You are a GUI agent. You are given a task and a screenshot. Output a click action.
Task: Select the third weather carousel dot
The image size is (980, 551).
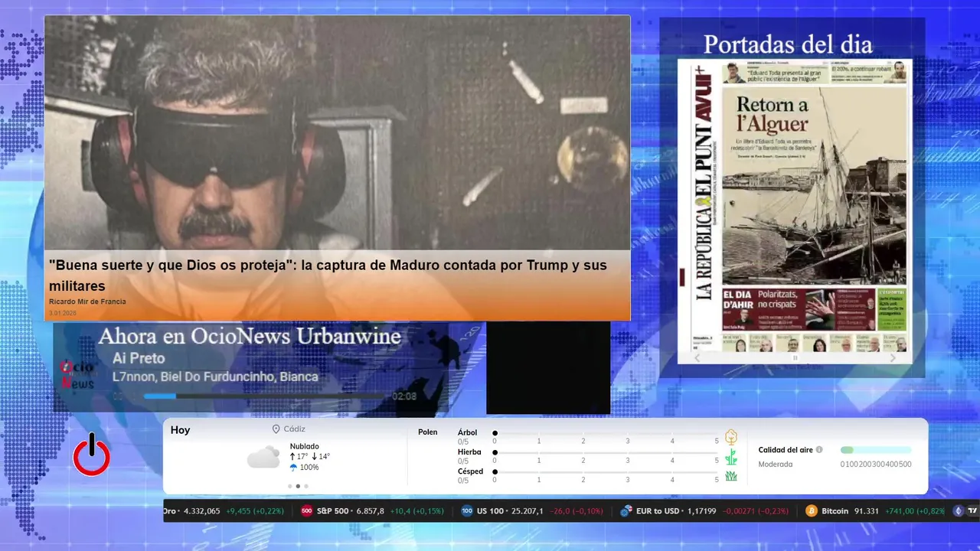coord(306,486)
